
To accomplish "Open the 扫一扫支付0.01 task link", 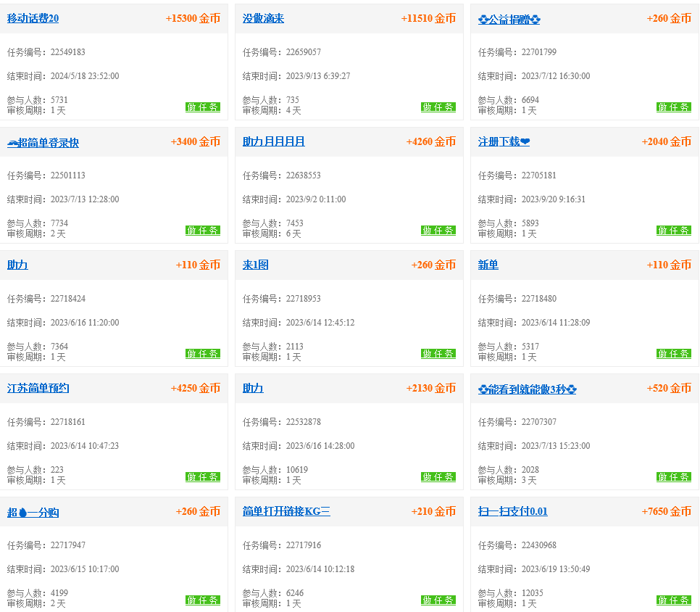I will 512,512.
